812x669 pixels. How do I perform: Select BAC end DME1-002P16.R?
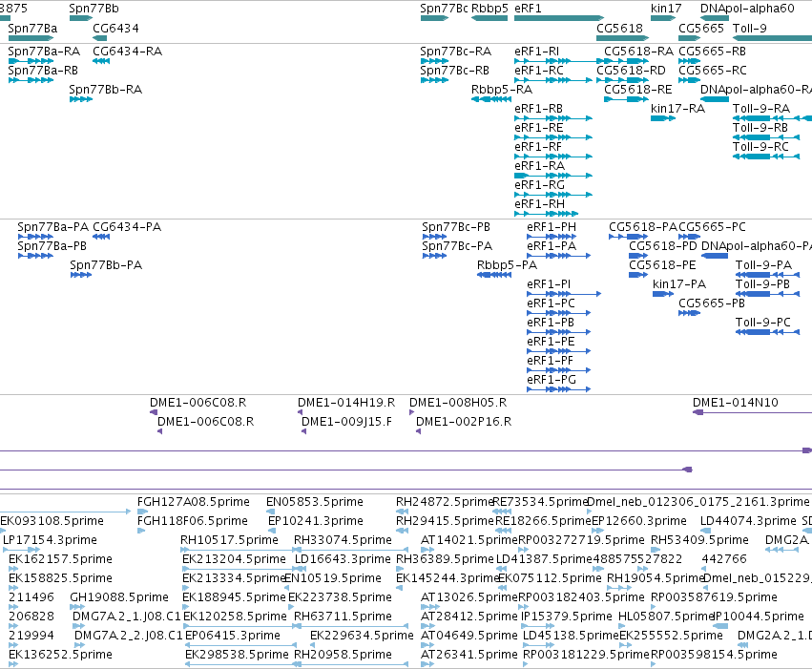(x=464, y=422)
